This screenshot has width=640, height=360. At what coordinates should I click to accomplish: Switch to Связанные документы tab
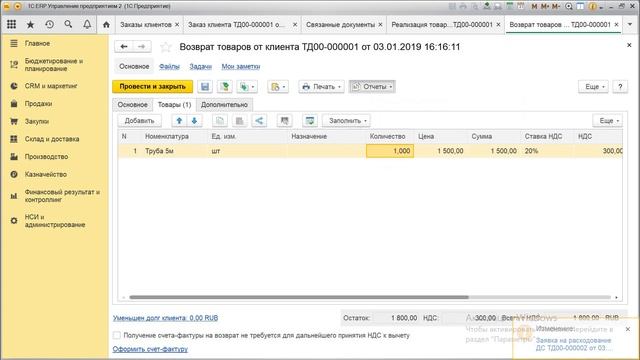click(x=340, y=24)
